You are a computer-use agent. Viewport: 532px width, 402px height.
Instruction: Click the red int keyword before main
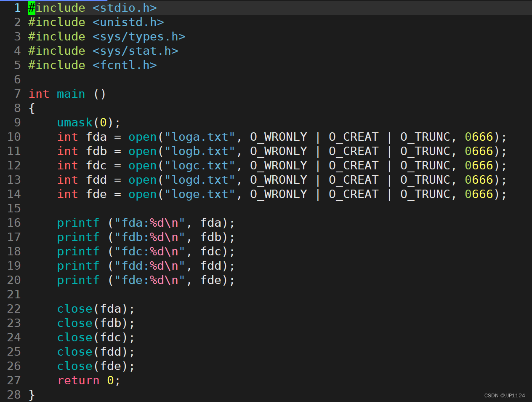pyautogui.click(x=39, y=94)
